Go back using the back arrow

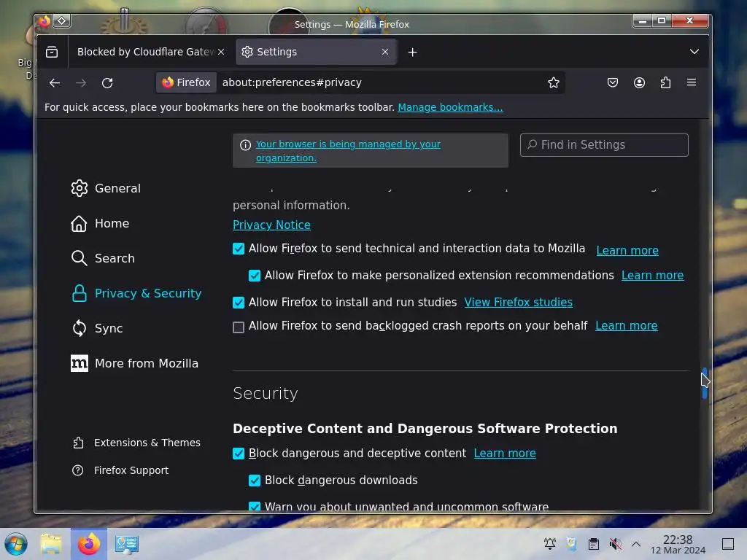(55, 83)
